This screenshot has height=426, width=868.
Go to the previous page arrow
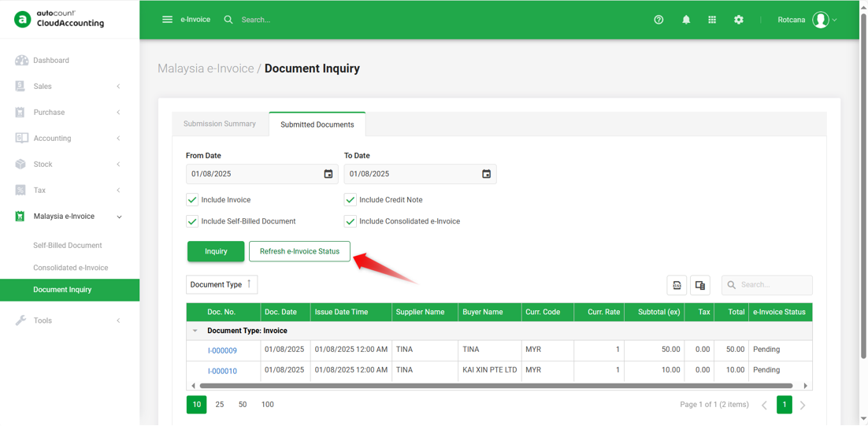(764, 405)
